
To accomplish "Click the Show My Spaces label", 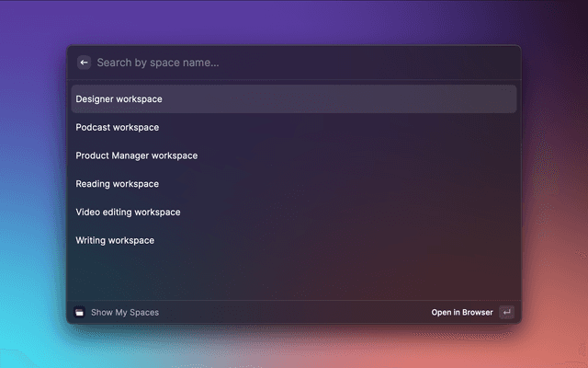I will coord(125,313).
